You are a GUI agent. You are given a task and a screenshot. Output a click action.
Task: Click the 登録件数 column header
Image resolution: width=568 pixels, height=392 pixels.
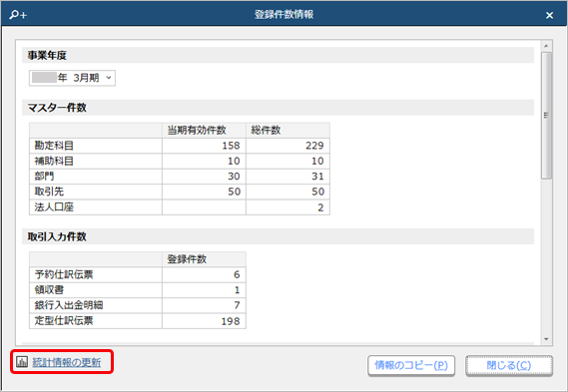[187, 259]
